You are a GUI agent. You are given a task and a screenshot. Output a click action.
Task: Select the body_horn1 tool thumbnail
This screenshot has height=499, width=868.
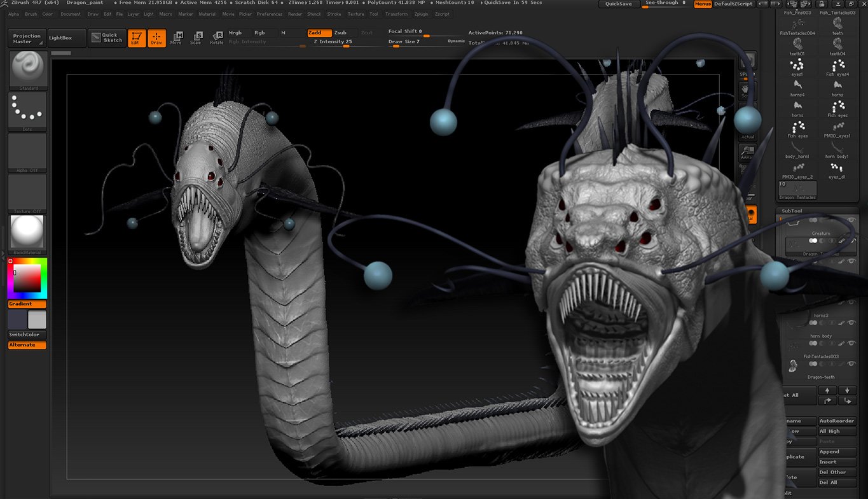pos(797,148)
